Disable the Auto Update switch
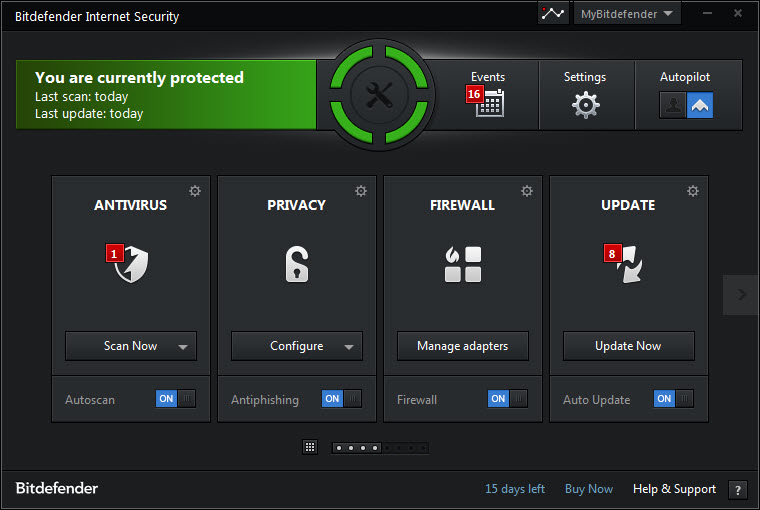 tap(673, 398)
